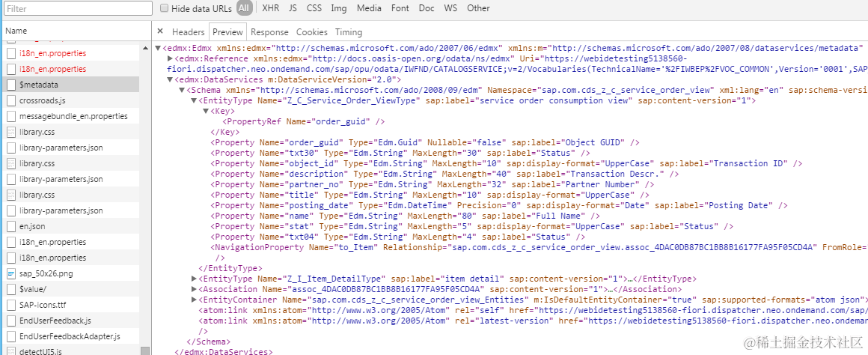Expand the edmx:Reference node
Screen dimensions: 868x355
[171, 58]
